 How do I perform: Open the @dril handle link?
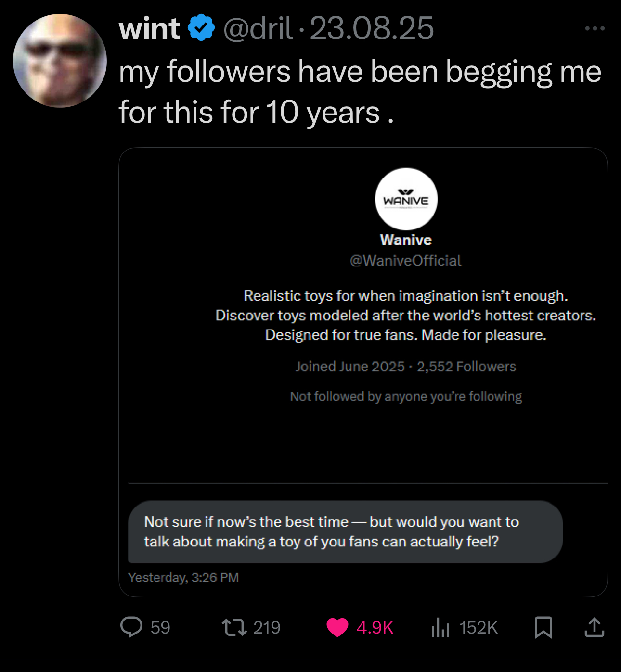click(258, 29)
